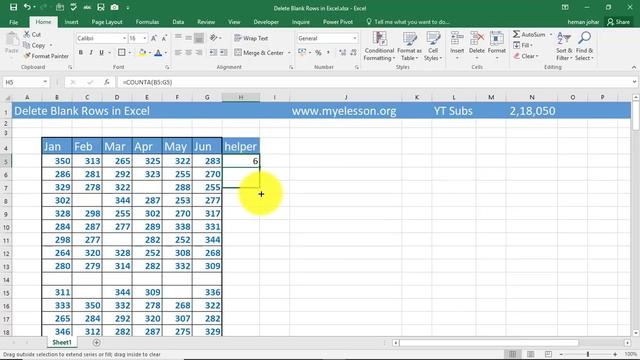The width and height of the screenshot is (640, 360).
Task: Open Cell Styles gallery
Action: click(433, 46)
